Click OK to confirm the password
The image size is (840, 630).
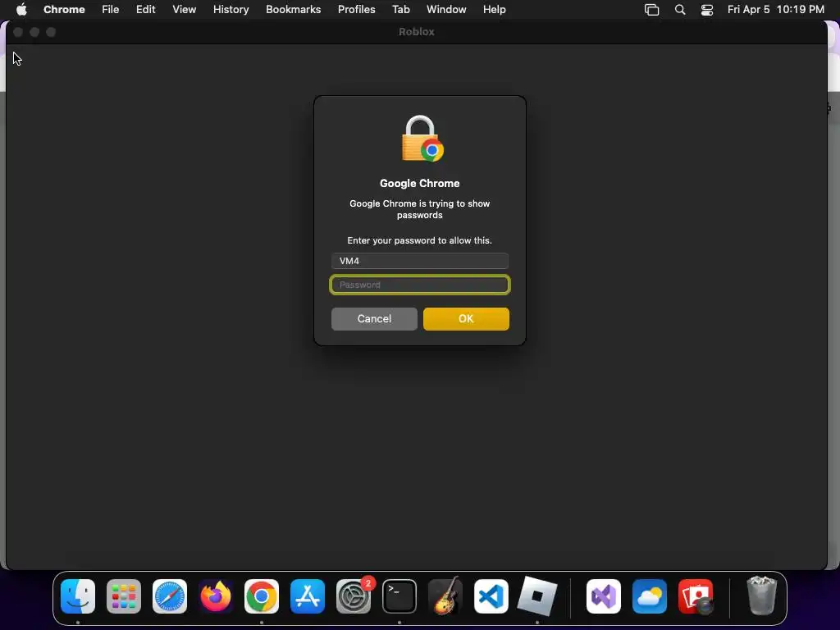coord(466,319)
